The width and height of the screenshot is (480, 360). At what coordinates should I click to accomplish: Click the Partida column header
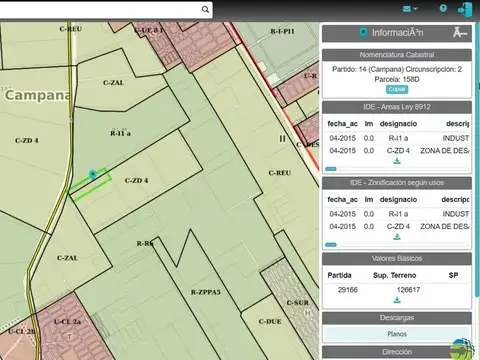(339, 275)
